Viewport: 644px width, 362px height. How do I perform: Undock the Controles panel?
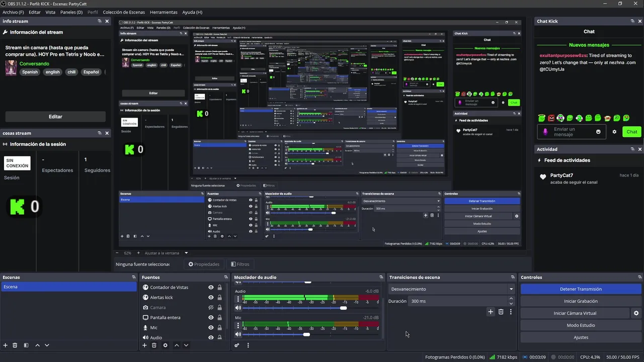pyautogui.click(x=640, y=277)
